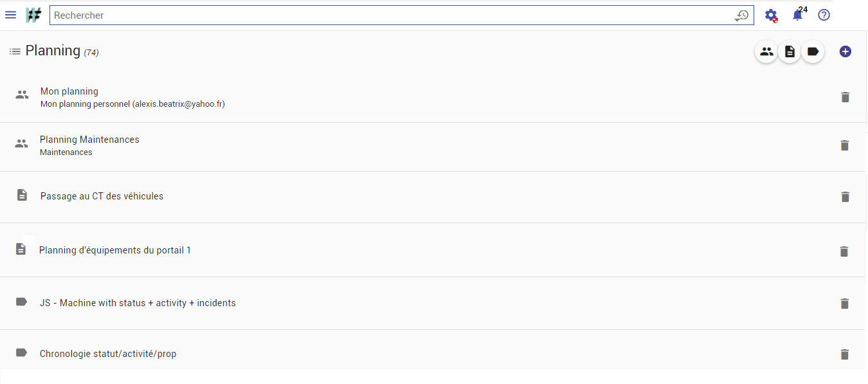Click list icon beside Planning title
The image size is (868, 384).
pyautogui.click(x=15, y=51)
